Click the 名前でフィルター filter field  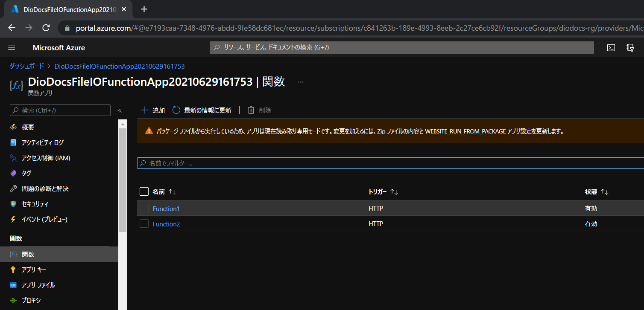[390, 163]
